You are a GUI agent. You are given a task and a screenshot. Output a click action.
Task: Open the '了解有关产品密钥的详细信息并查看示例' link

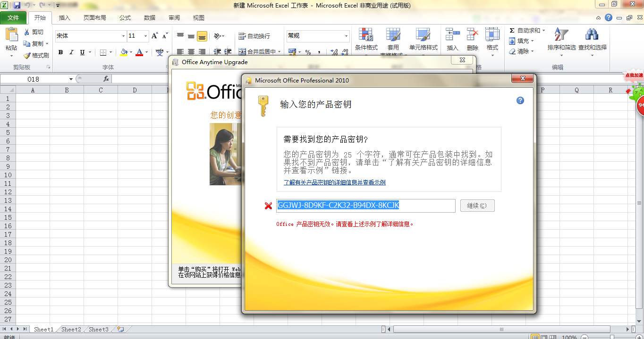(334, 182)
